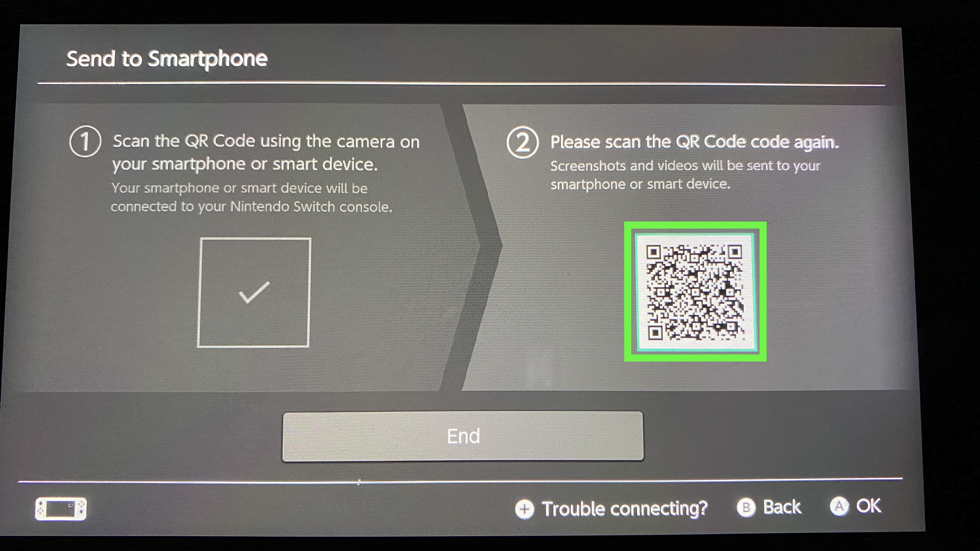The image size is (980, 551).
Task: Select OK to confirm smartphone connection
Action: tap(858, 507)
